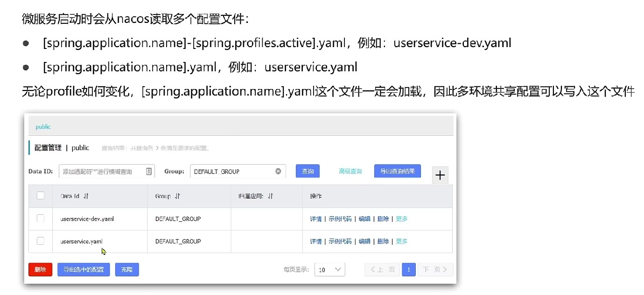
Task: Open 更多 for userservice.yaml
Action: coord(402,241)
